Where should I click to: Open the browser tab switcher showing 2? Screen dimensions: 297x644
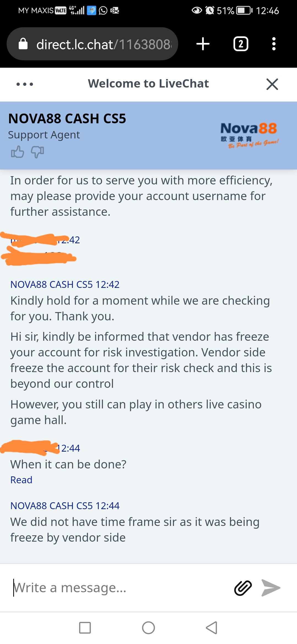click(x=241, y=44)
